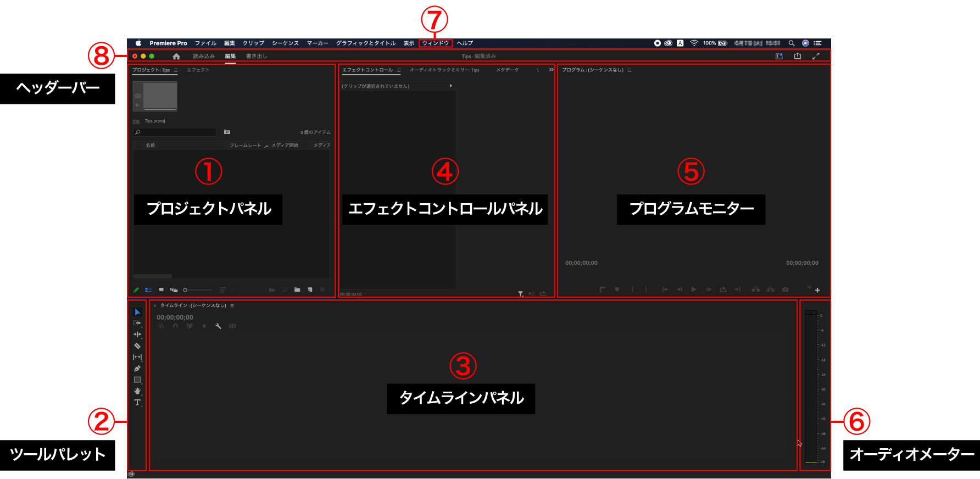The image size is (980, 479).
Task: Select the Rectangle shape tool
Action: point(137,380)
